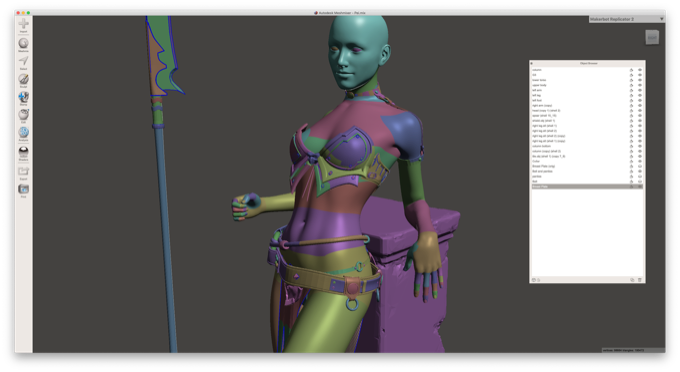Select 'column' in Object Browser
This screenshot has height=372, width=680.
click(587, 70)
